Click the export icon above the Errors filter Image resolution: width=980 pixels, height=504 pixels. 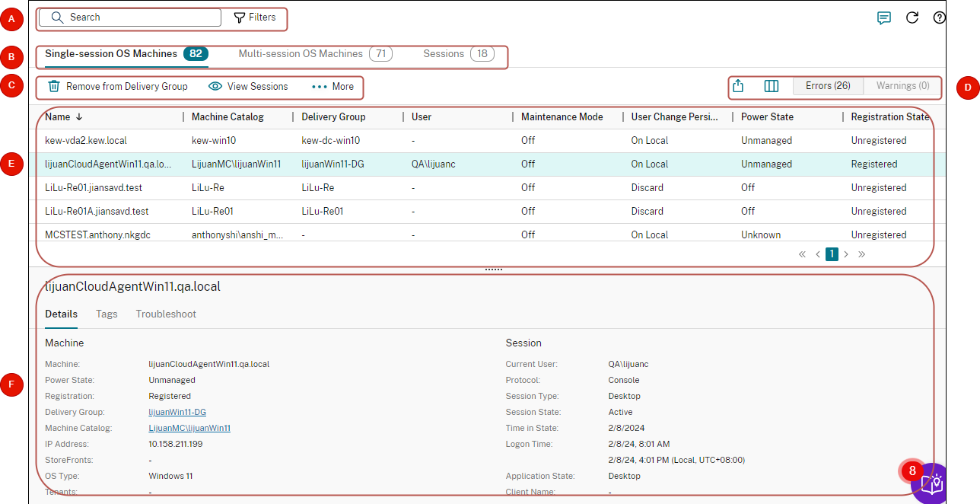point(737,85)
